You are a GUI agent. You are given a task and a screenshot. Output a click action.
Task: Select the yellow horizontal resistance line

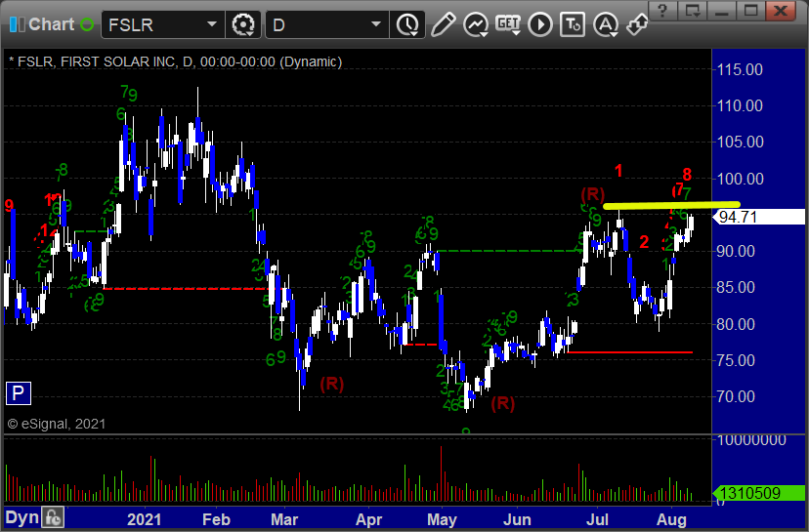(x=672, y=205)
